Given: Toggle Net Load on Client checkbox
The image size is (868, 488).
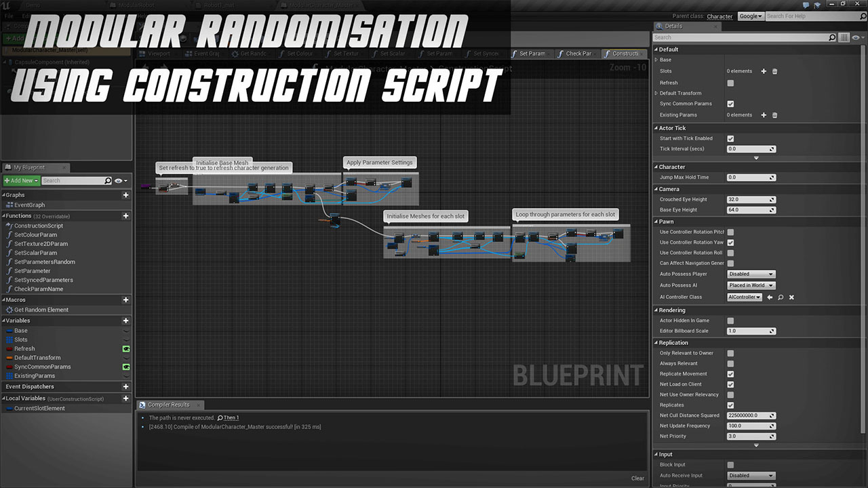Looking at the screenshot, I should coord(730,384).
